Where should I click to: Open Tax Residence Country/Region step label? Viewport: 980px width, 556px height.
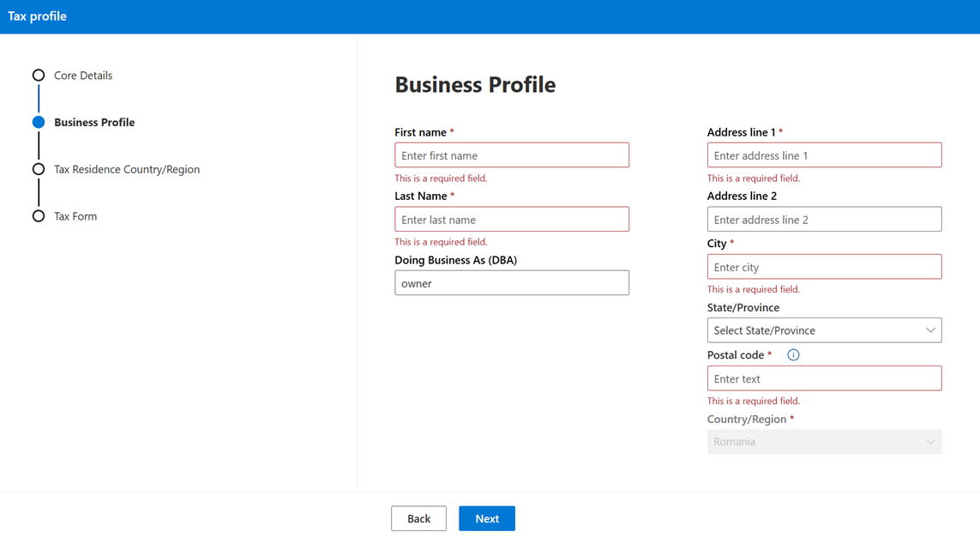tap(127, 169)
